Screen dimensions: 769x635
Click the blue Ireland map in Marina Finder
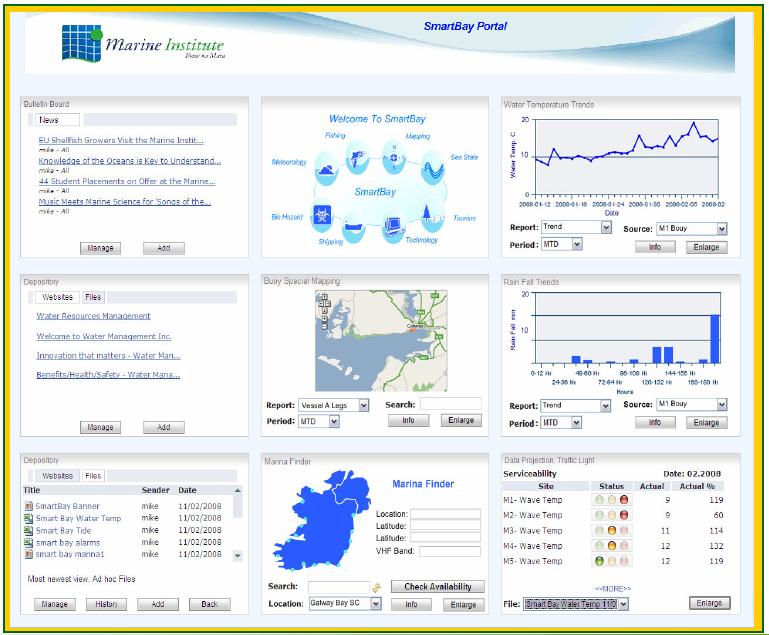(x=321, y=520)
